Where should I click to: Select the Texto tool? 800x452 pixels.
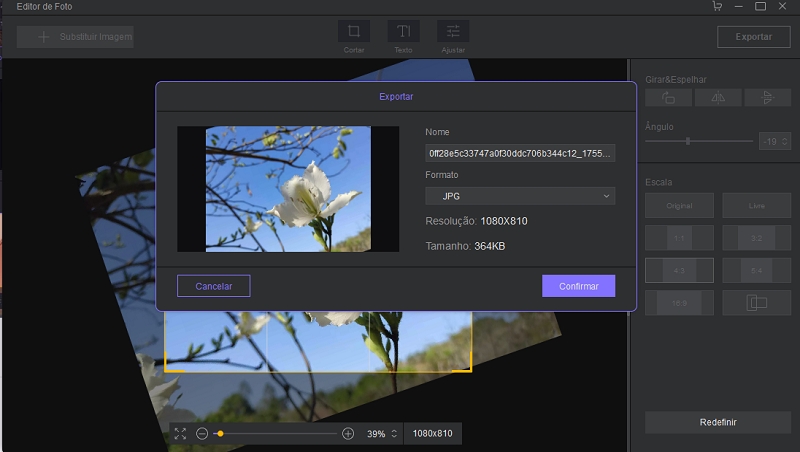click(403, 31)
